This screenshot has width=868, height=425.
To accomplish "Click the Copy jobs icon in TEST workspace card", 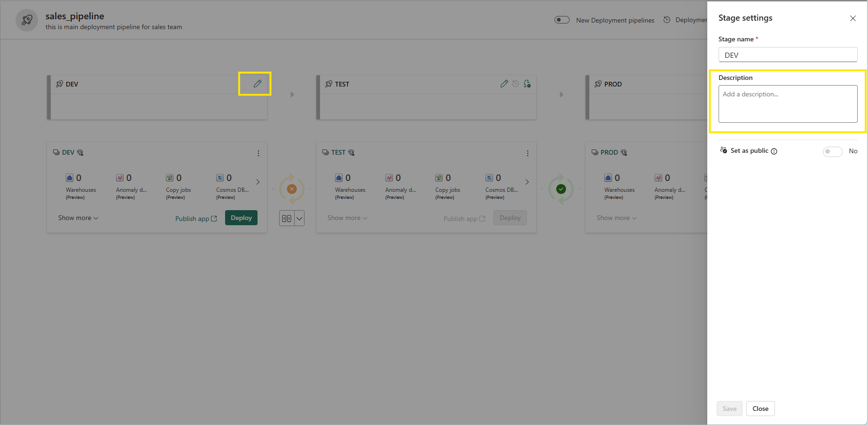I will 439,178.
